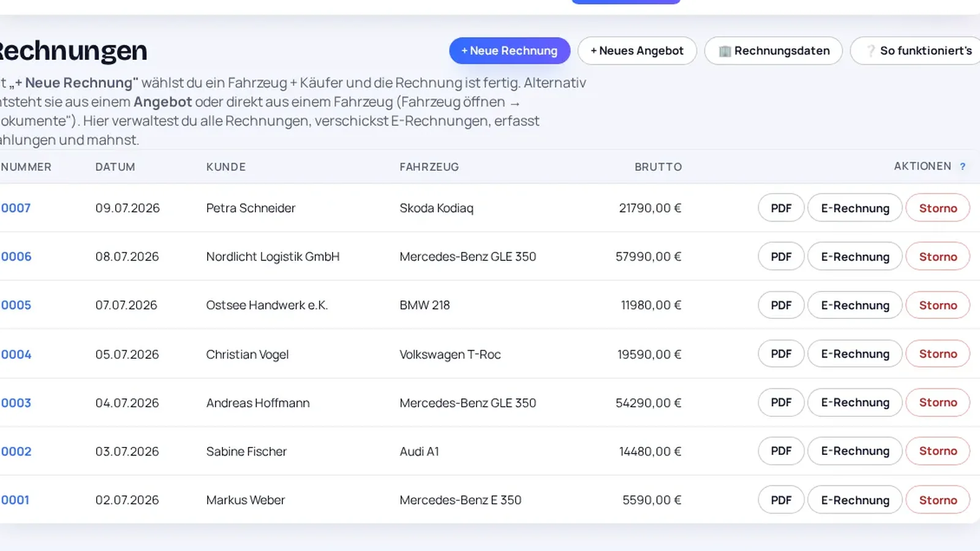The height and width of the screenshot is (551, 980).
Task: Open Rechnungsdaten settings
Action: (x=774, y=51)
